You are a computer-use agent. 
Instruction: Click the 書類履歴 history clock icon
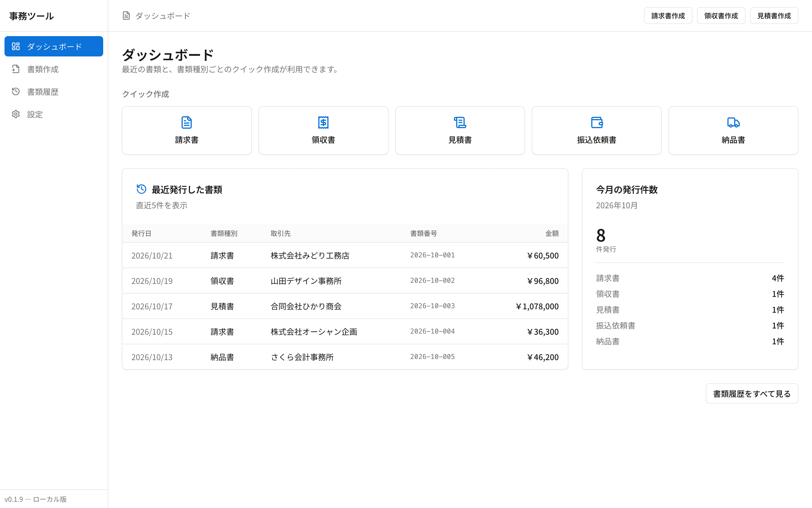point(16,91)
